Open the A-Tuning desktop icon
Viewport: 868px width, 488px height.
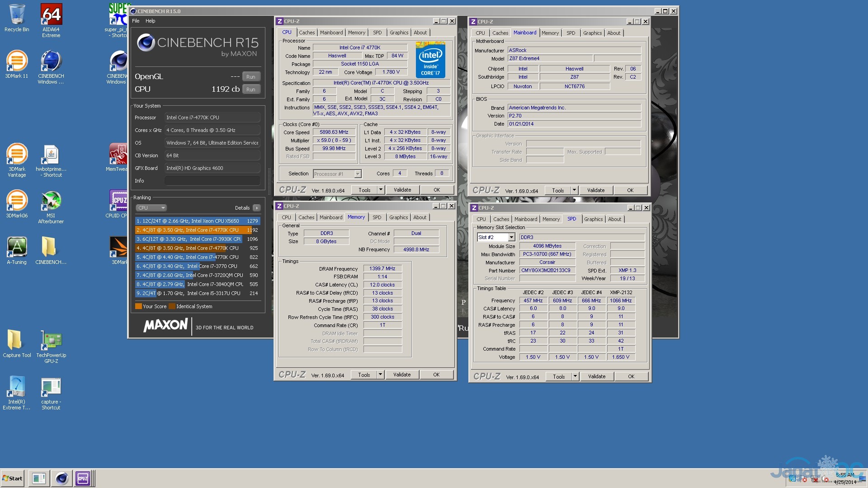tap(17, 251)
